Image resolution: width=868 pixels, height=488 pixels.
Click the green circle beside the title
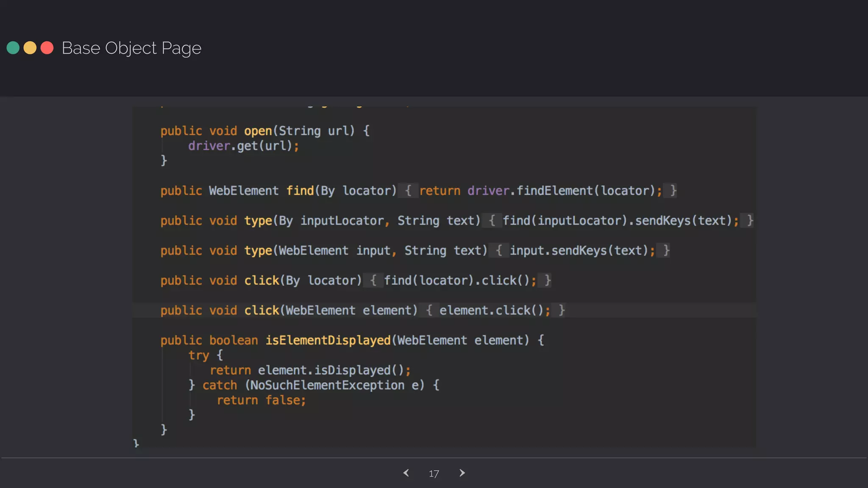tap(13, 48)
